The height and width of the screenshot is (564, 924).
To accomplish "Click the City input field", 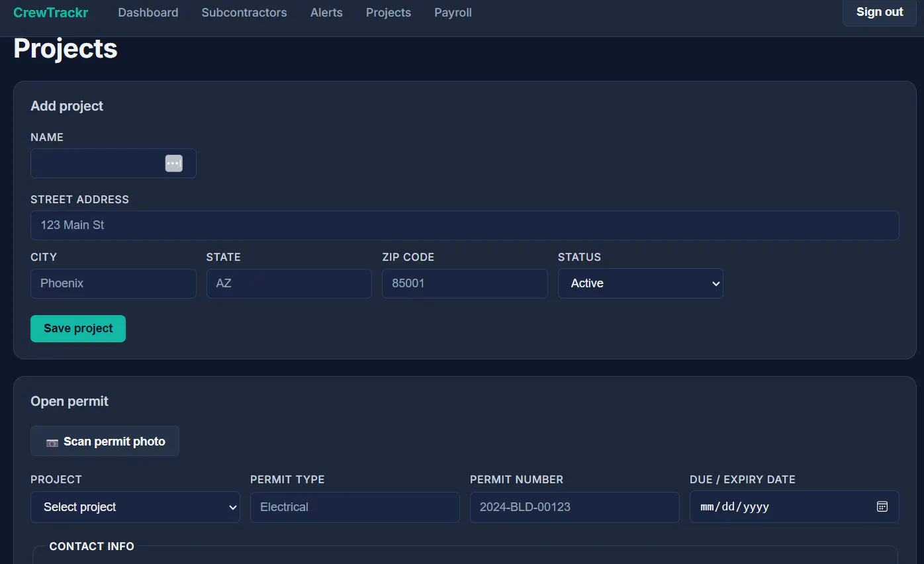I will pos(113,283).
